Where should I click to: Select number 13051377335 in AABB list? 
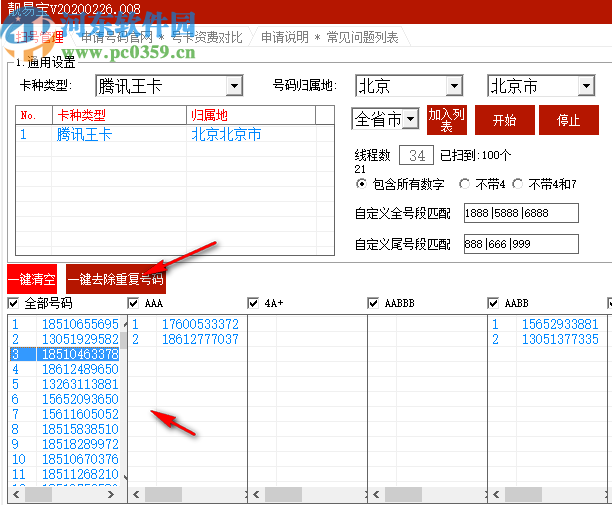tap(560, 339)
